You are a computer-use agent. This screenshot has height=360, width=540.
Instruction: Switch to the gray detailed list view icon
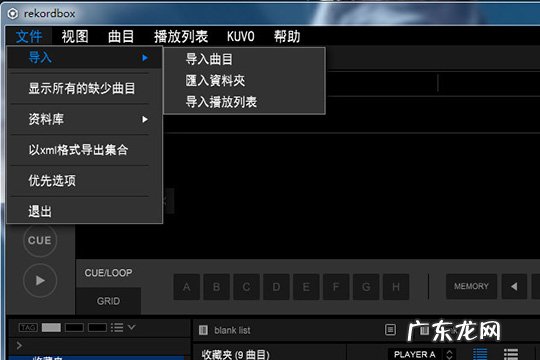tap(511, 354)
